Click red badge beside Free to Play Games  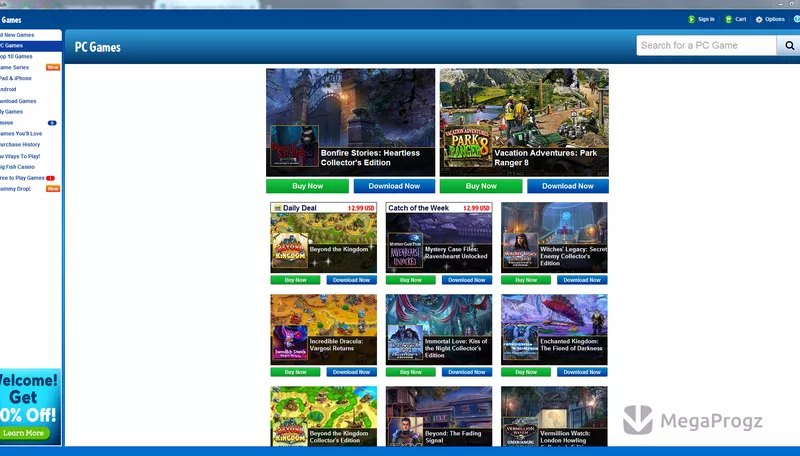(51, 178)
